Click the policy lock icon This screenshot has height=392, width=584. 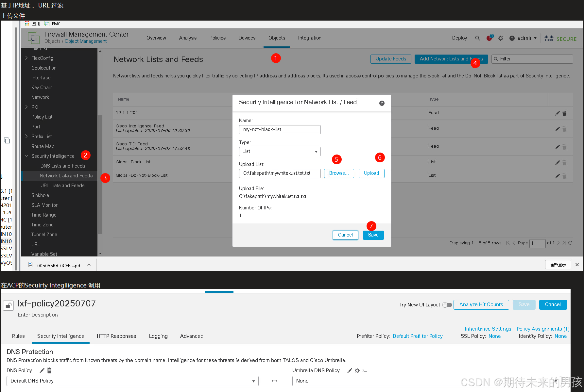[8, 305]
